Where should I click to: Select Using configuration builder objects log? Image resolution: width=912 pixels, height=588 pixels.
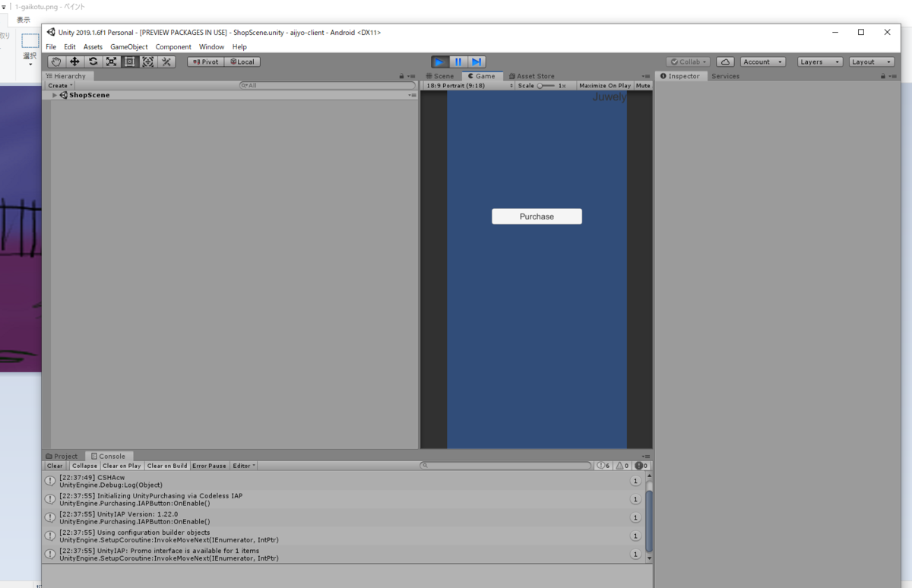click(344, 536)
